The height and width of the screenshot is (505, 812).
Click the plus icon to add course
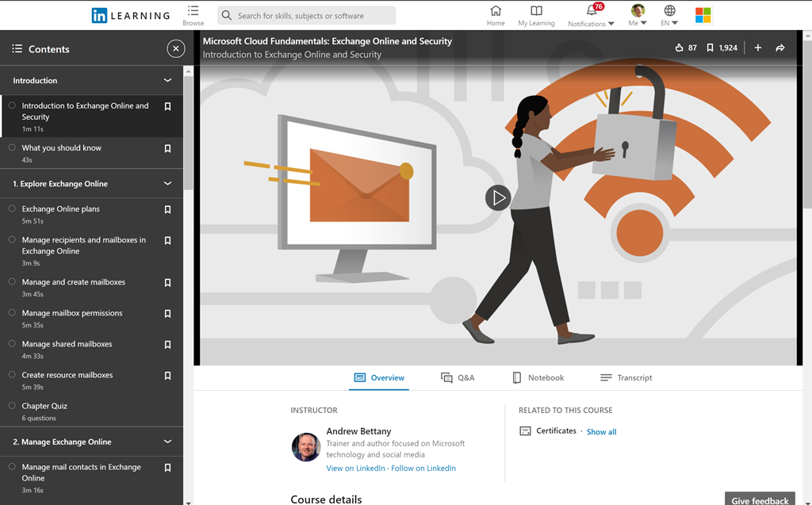pyautogui.click(x=757, y=48)
